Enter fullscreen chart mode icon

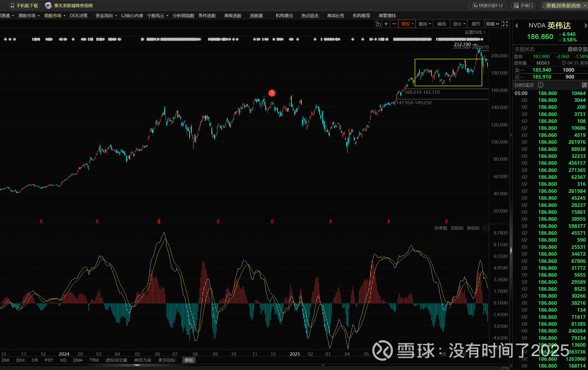[505, 24]
